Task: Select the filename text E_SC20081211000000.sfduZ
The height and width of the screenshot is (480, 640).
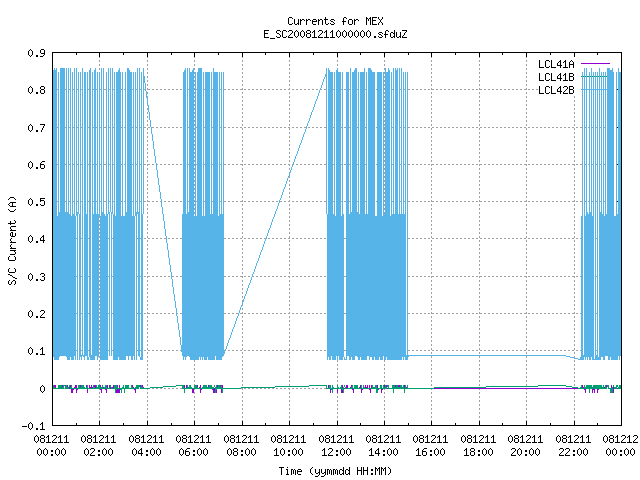Action: pos(335,34)
